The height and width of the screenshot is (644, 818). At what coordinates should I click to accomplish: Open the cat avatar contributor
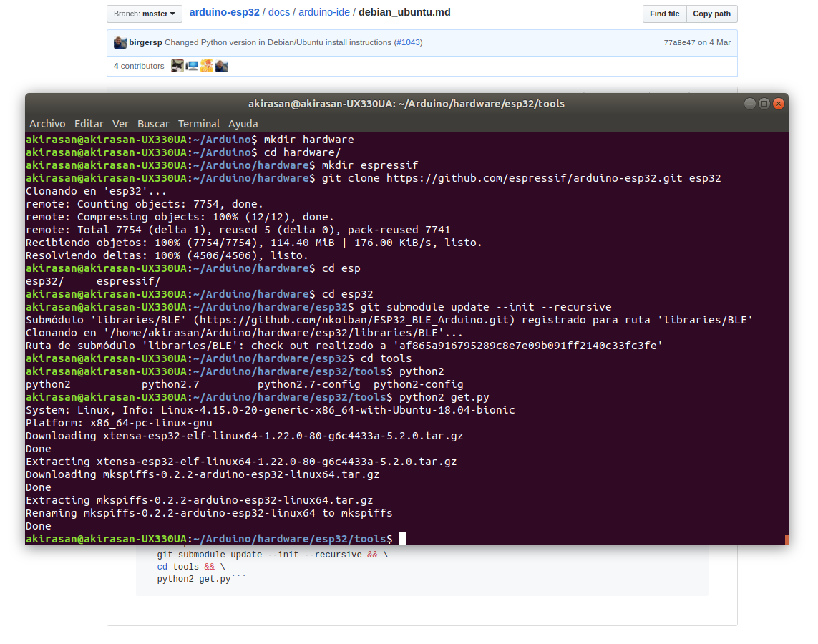point(177,66)
